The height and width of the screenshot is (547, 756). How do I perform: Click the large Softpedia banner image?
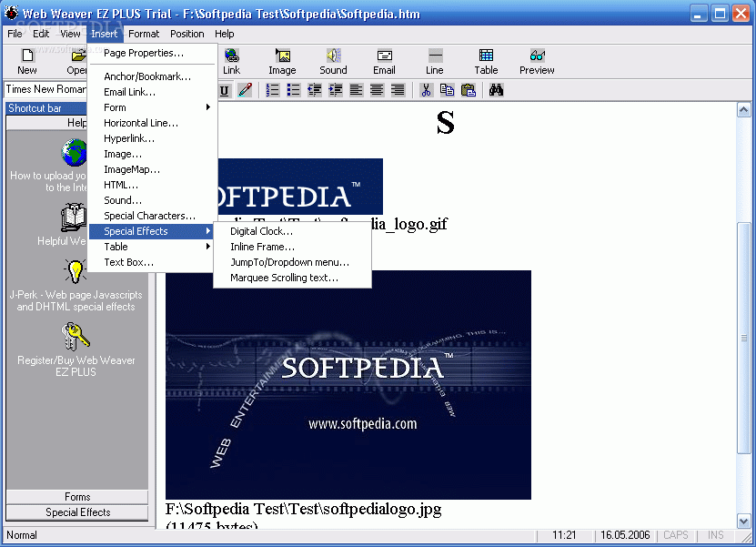[348, 385]
